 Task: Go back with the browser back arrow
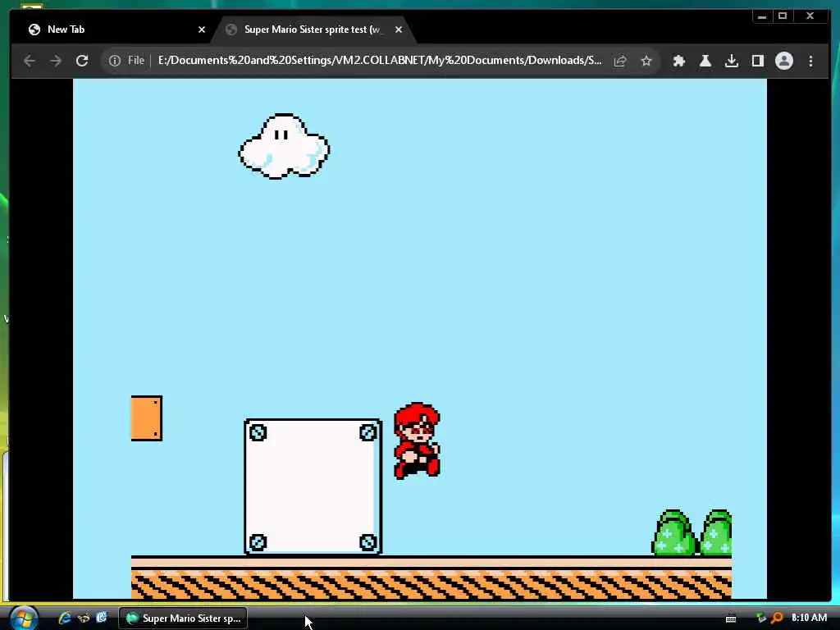point(30,61)
